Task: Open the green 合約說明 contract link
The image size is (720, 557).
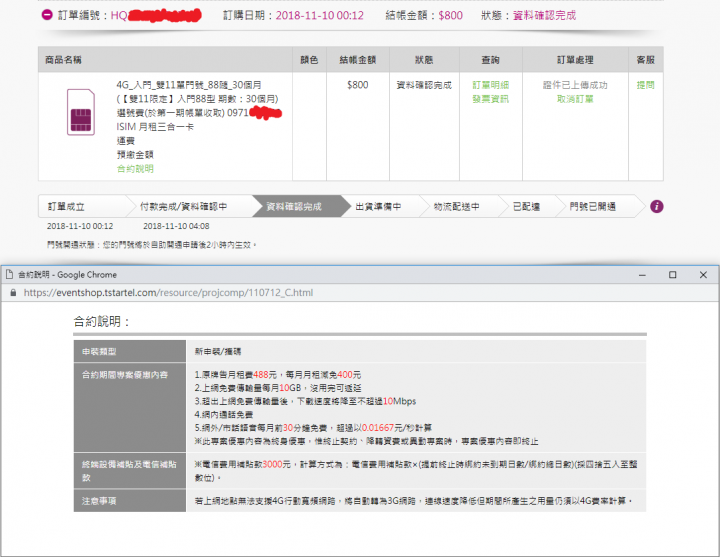Action: (x=135, y=169)
